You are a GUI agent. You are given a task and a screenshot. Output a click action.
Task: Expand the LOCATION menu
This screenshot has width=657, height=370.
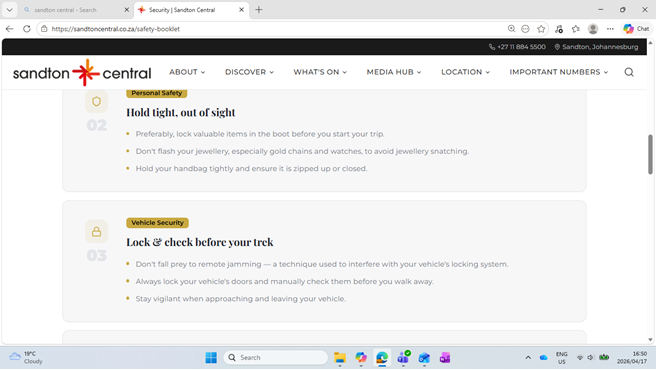pos(466,72)
